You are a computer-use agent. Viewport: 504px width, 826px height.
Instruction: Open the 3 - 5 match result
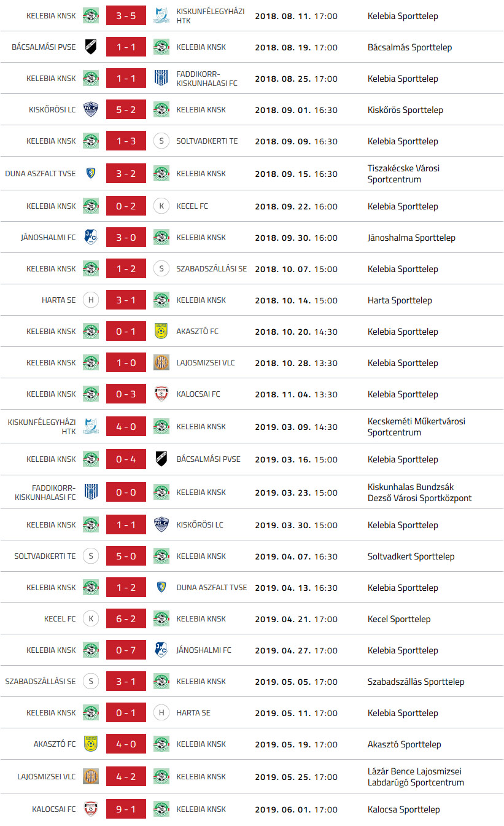click(126, 16)
